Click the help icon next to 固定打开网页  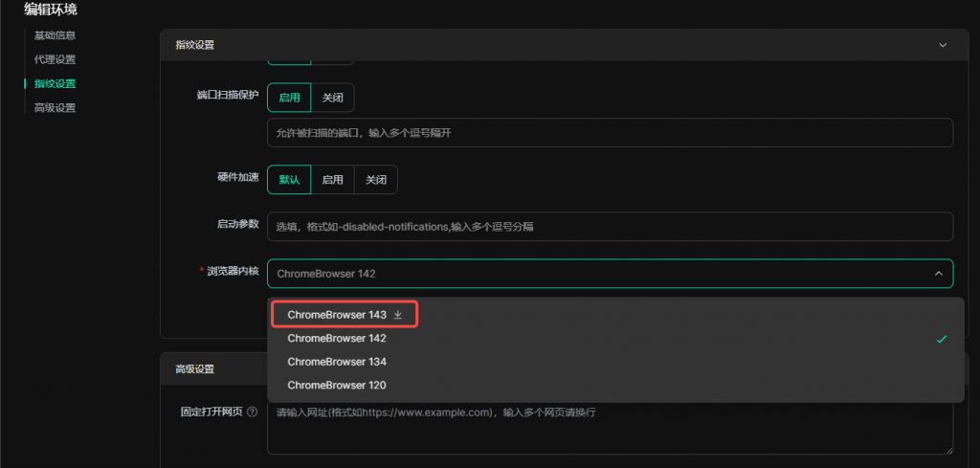click(253, 412)
